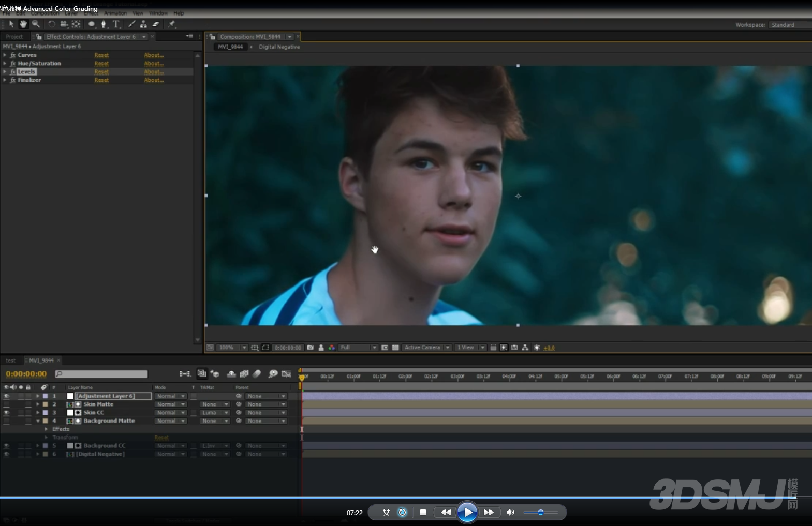Screen dimensions: 812x526
Task: Click the Frame Blending enable icon
Action: (x=244, y=374)
